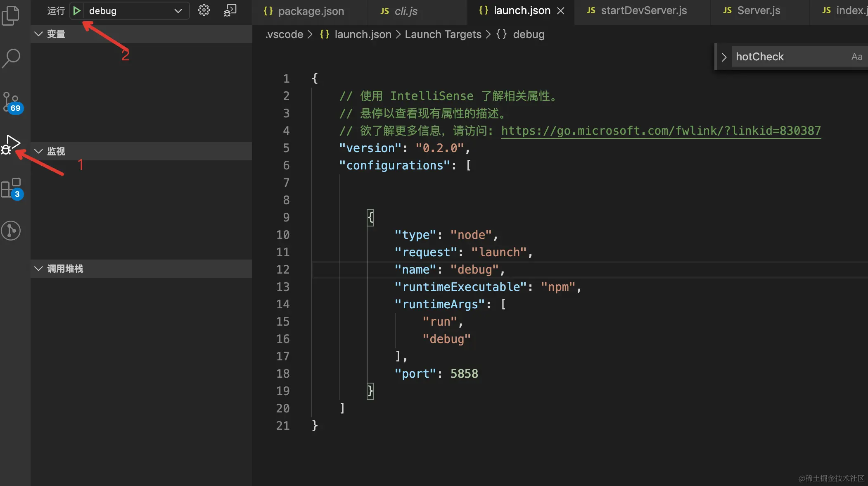Image resolution: width=868 pixels, height=486 pixels.
Task: Collapse the 变量 variables section
Action: click(38, 34)
